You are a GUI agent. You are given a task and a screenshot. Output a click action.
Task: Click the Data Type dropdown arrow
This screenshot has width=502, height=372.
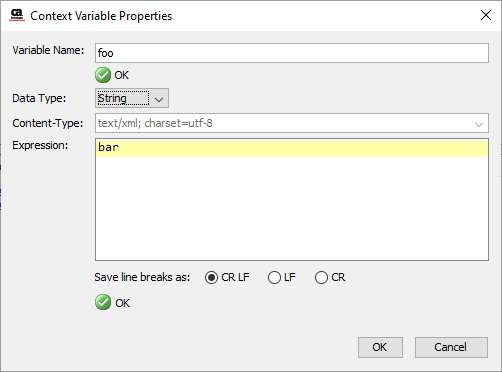[x=159, y=99]
